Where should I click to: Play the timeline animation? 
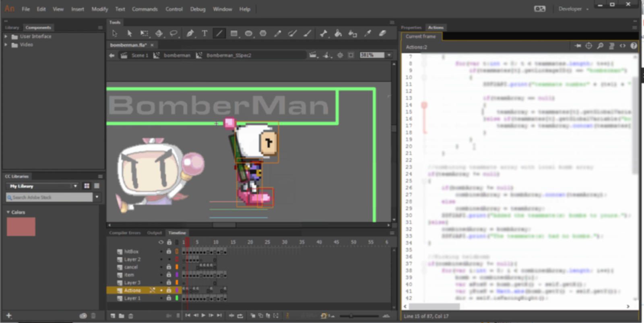(203, 316)
